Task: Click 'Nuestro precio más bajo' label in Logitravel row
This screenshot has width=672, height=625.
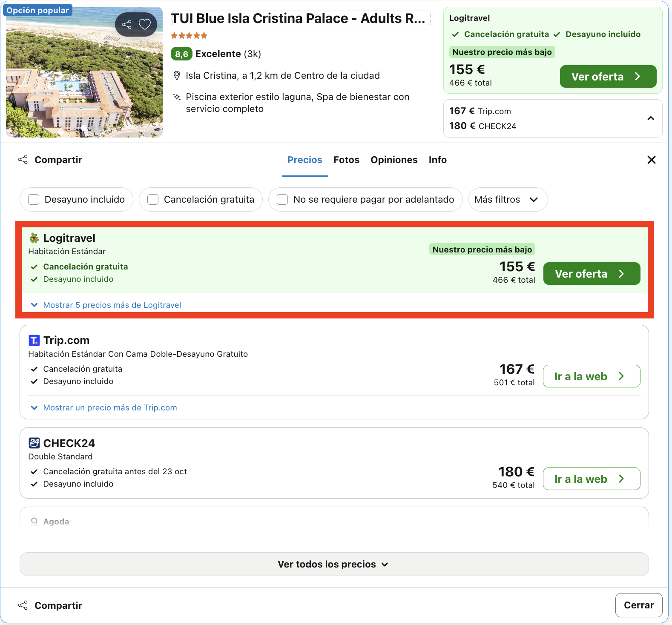Action: pos(482,249)
